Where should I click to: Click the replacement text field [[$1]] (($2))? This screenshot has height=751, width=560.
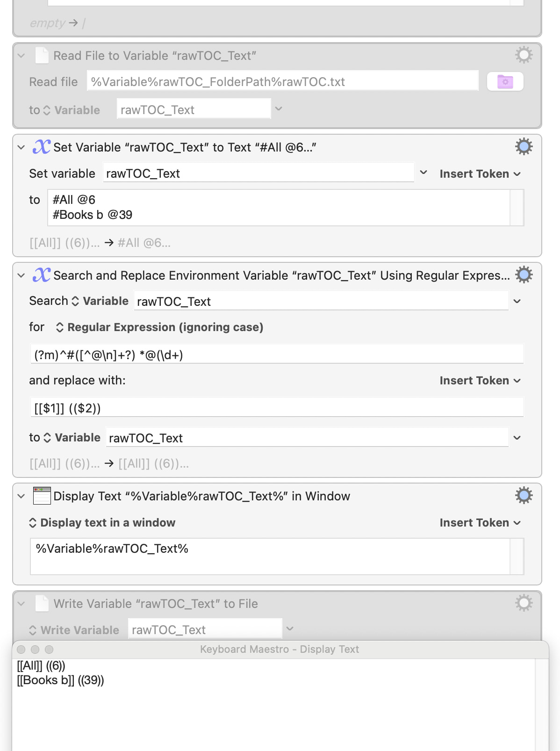pyautogui.click(x=277, y=408)
